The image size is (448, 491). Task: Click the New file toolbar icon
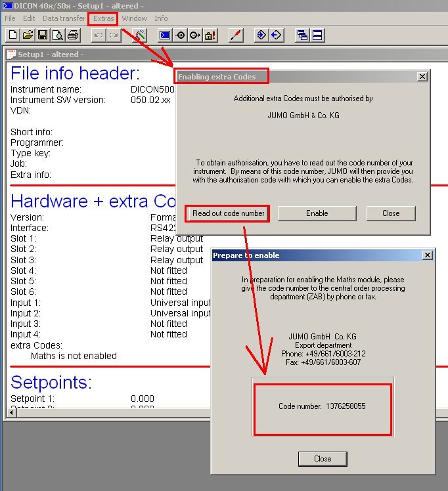pos(12,35)
